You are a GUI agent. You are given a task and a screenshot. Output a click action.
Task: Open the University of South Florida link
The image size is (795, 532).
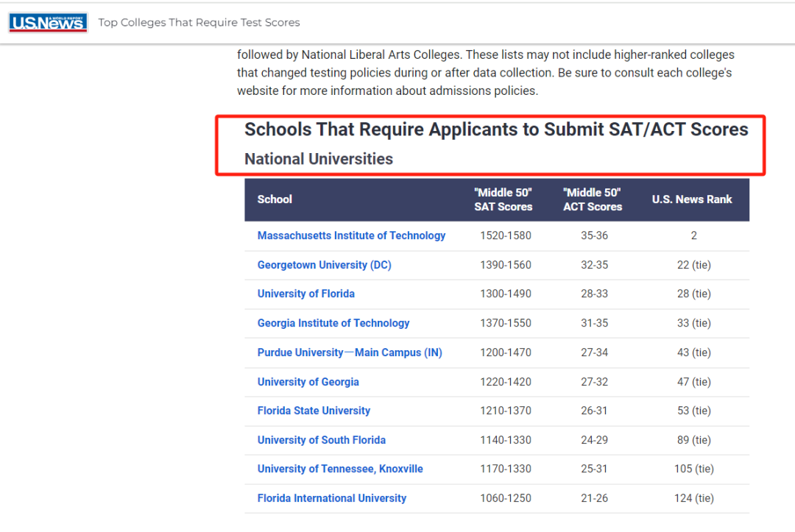coord(322,440)
